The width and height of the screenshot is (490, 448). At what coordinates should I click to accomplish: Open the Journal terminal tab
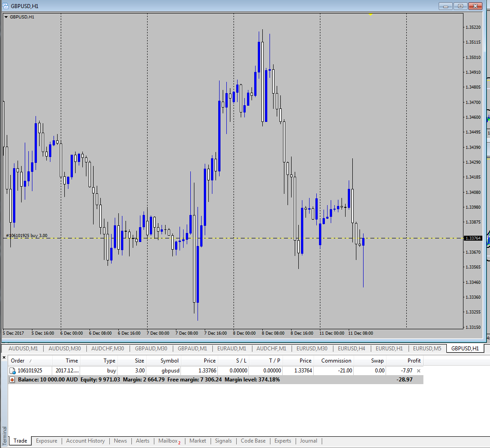308,441
